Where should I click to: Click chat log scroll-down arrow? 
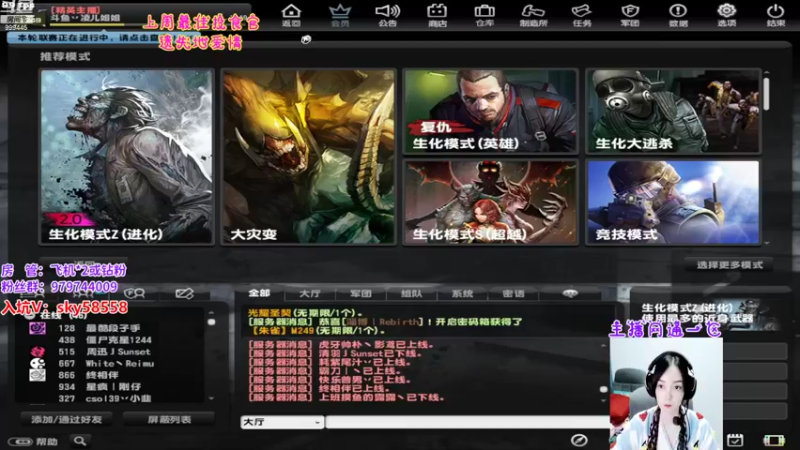(604, 400)
